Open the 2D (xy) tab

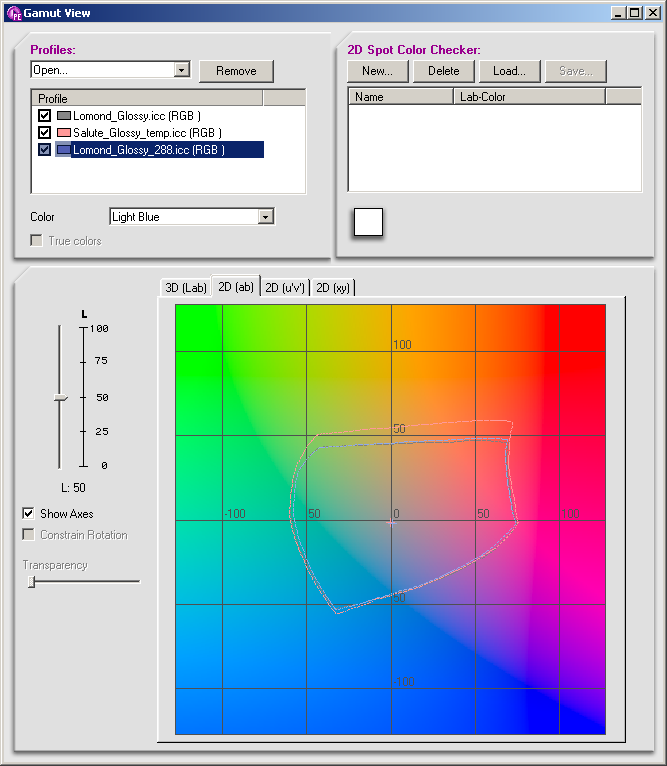click(x=333, y=288)
